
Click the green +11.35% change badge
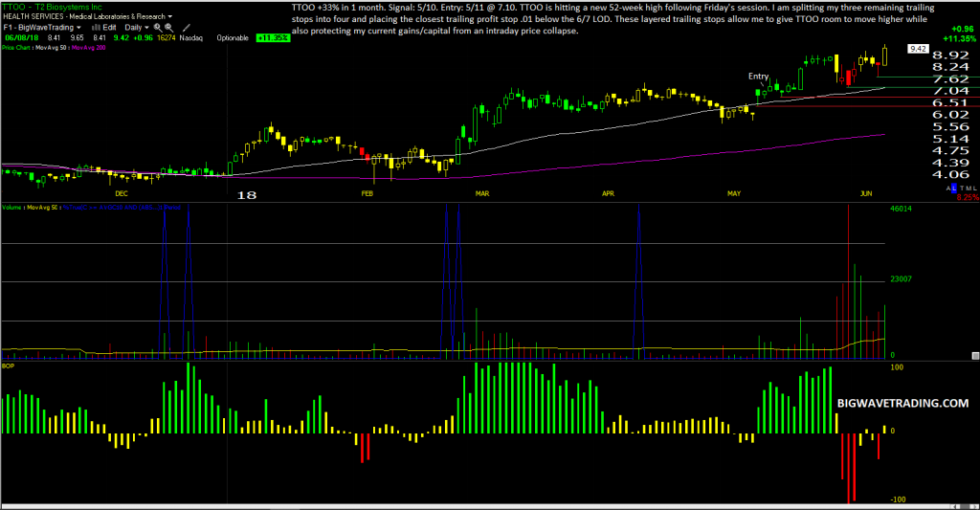[273, 37]
